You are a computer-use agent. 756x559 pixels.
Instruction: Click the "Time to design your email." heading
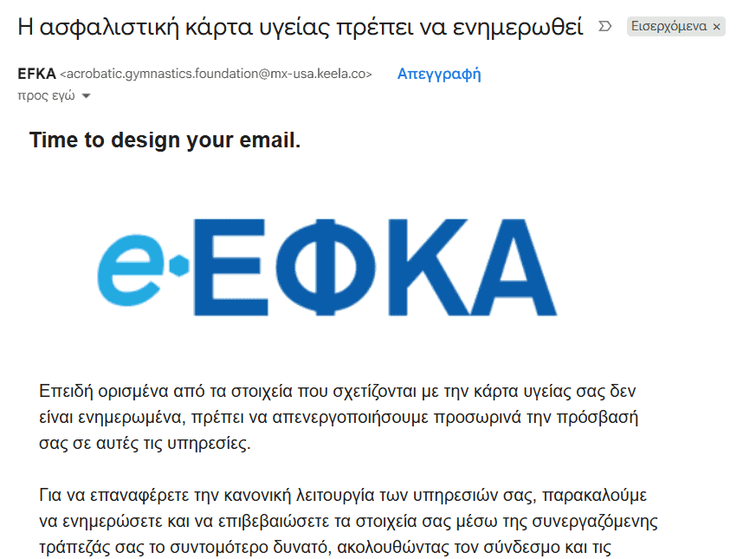tap(165, 140)
